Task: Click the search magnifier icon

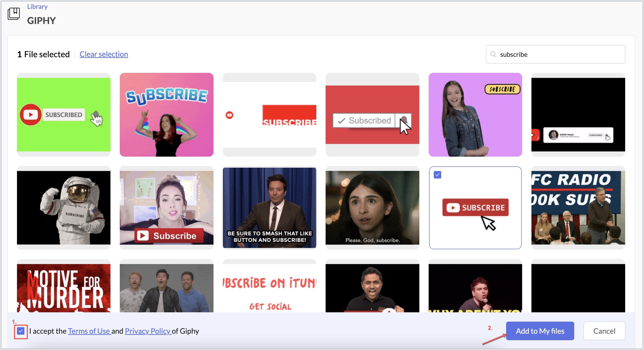Action: click(493, 54)
